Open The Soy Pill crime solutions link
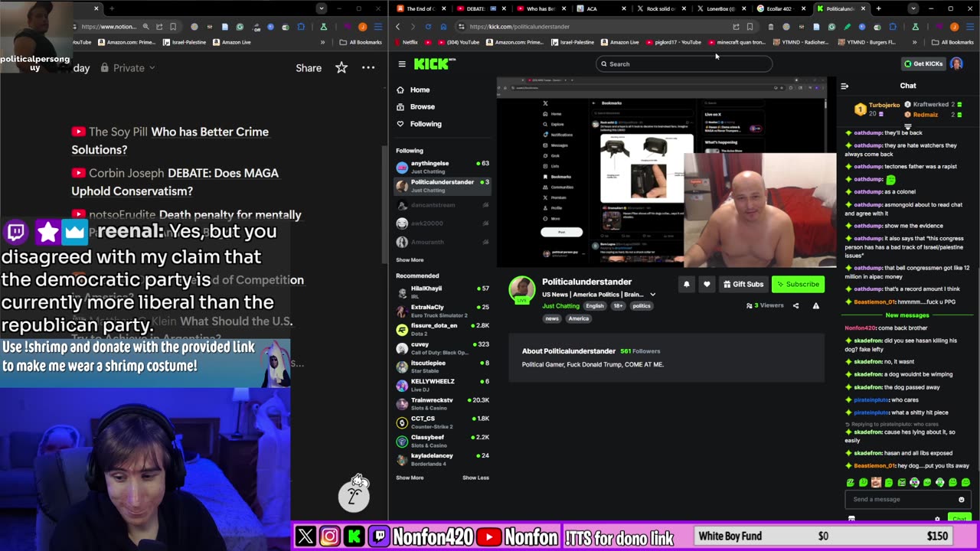 point(170,141)
